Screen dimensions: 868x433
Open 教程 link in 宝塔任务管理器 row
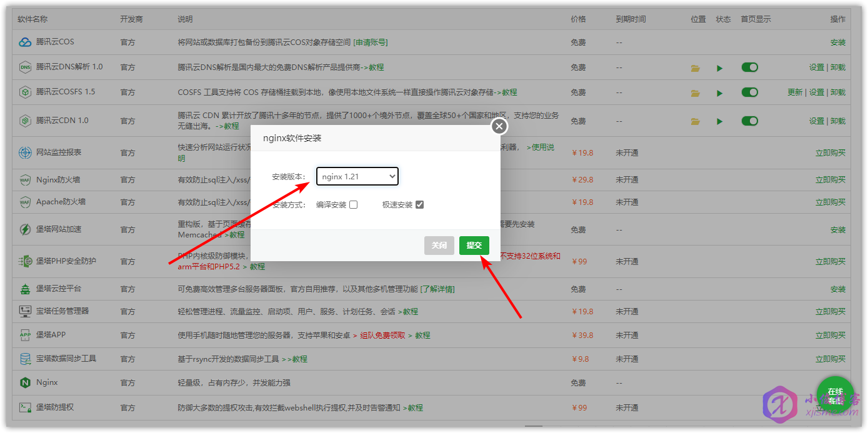411,312
